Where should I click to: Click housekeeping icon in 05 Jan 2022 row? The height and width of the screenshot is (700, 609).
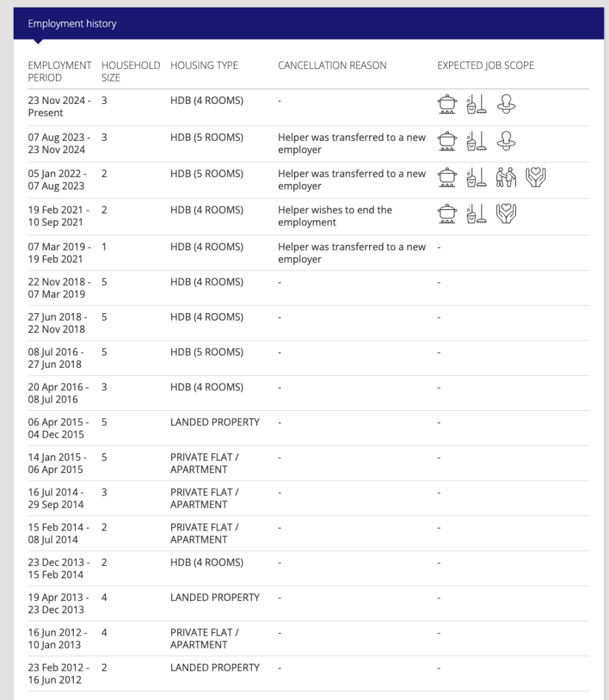(x=476, y=177)
